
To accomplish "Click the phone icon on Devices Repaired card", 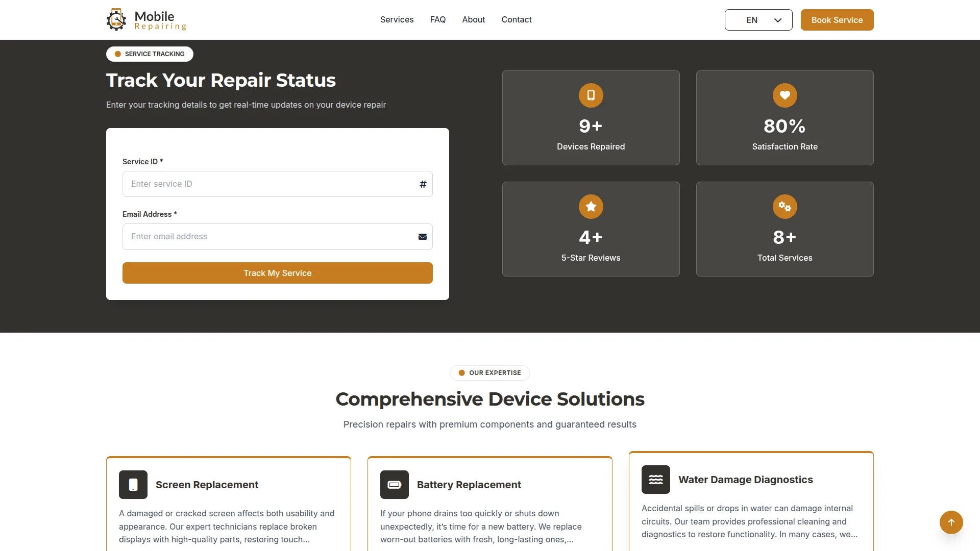I will point(591,95).
